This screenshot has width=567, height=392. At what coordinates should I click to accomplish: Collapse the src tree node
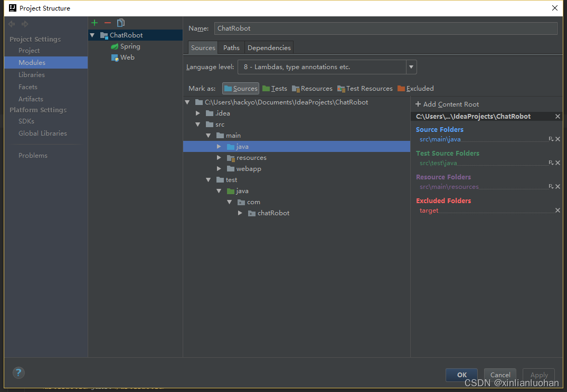197,124
